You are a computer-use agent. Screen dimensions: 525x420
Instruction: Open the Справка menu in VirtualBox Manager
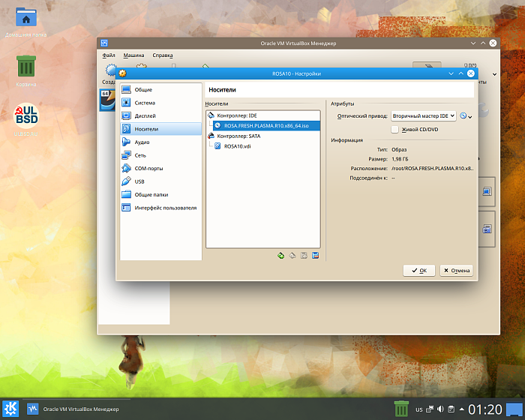(163, 55)
